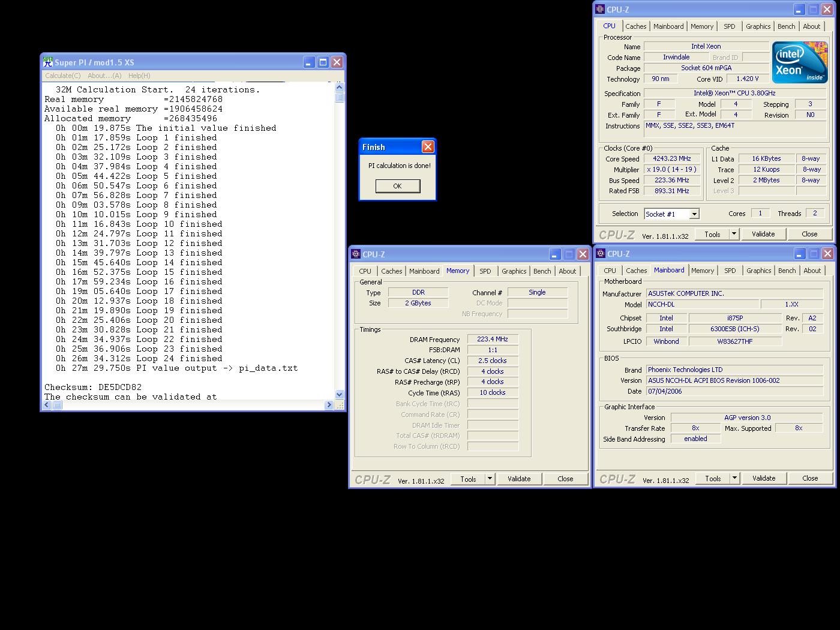Image resolution: width=840 pixels, height=630 pixels.
Task: Click Close button in CPU-Z Memory window
Action: pyautogui.click(x=565, y=479)
